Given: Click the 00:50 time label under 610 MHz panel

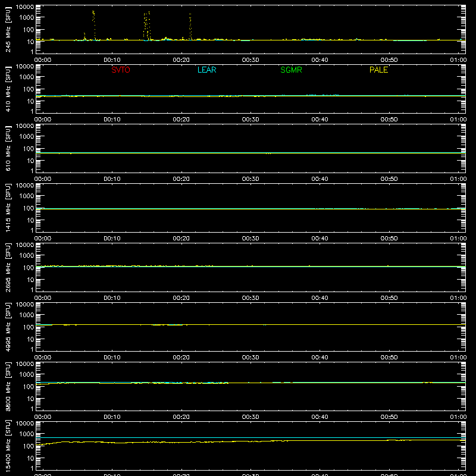Looking at the screenshot, I should pos(389,179).
